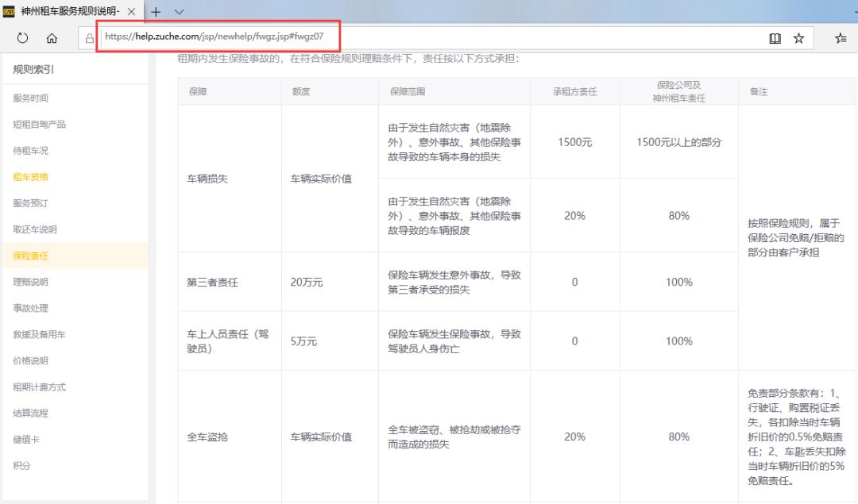Open the favorites list icon
Screen dimensions: 858x504
tap(840, 37)
